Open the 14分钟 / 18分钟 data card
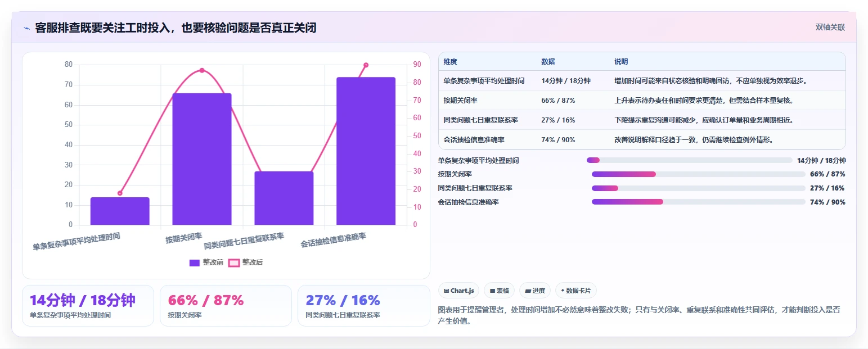 click(x=88, y=306)
